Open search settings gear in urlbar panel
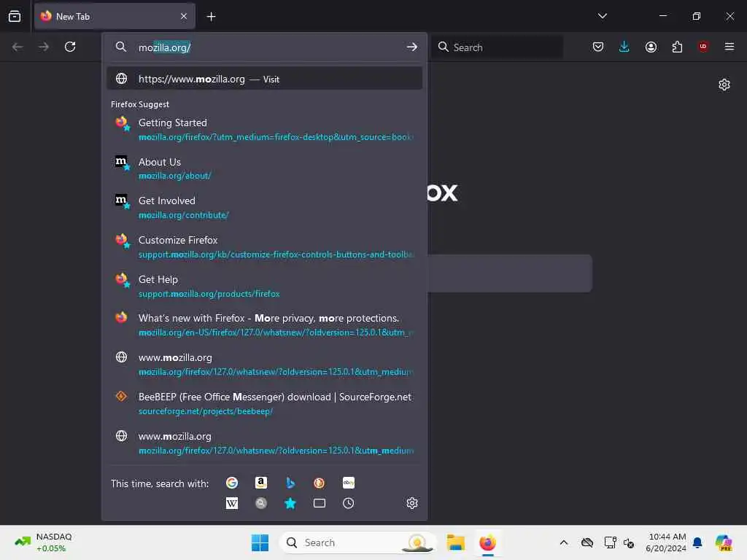747x560 pixels. pyautogui.click(x=412, y=503)
